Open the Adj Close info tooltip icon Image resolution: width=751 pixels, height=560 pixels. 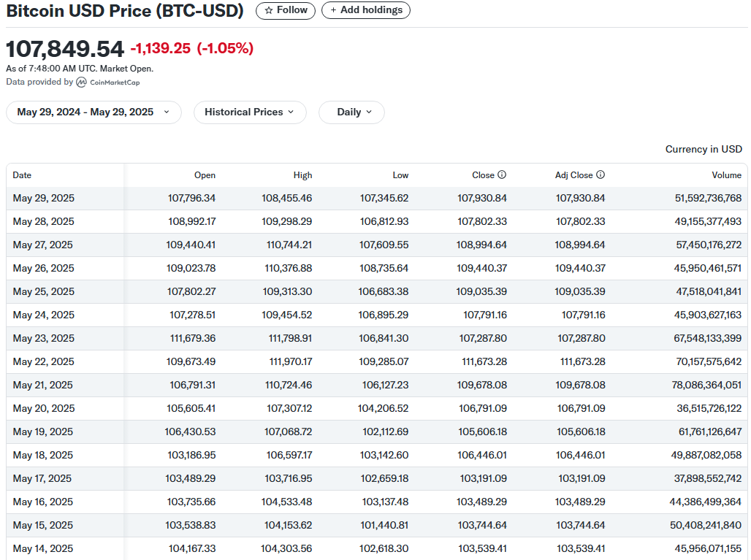click(601, 174)
